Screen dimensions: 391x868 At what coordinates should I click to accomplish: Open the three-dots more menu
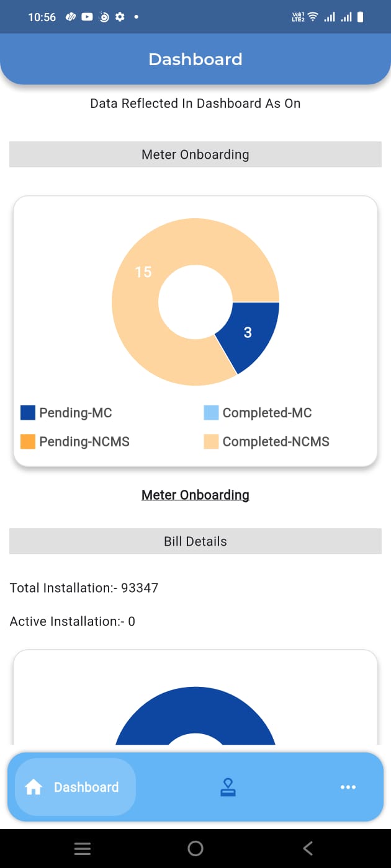[x=348, y=787]
